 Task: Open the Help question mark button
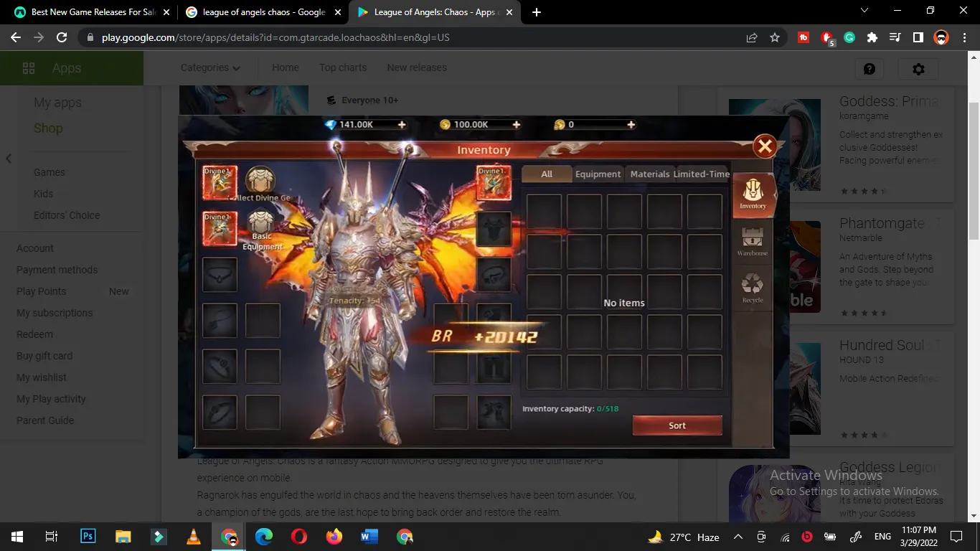click(x=869, y=69)
